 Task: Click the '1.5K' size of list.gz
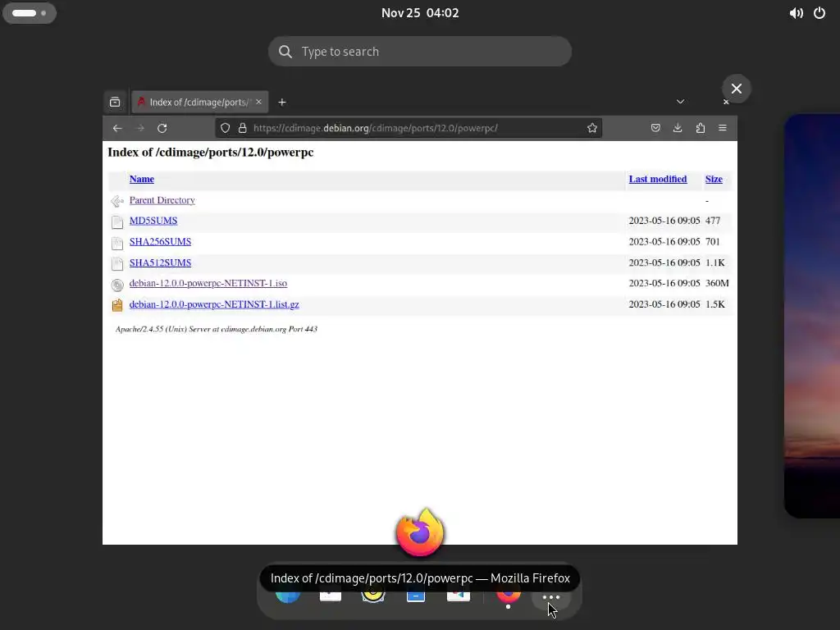tap(714, 304)
